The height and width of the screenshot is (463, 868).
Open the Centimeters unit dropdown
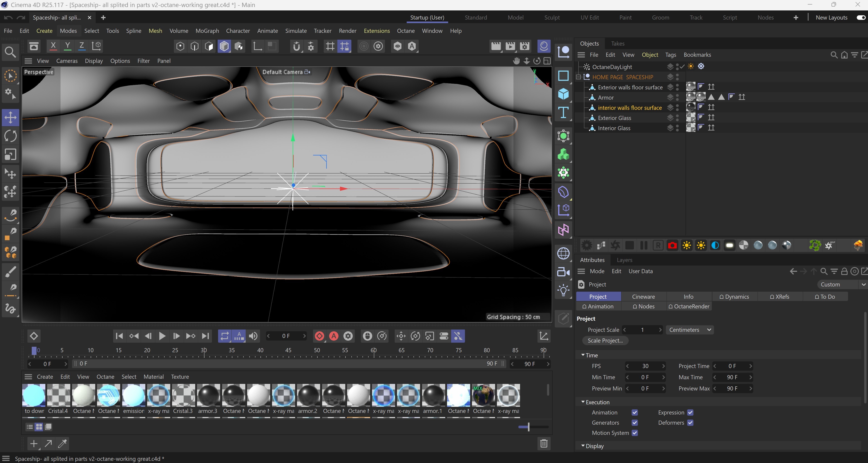click(689, 330)
